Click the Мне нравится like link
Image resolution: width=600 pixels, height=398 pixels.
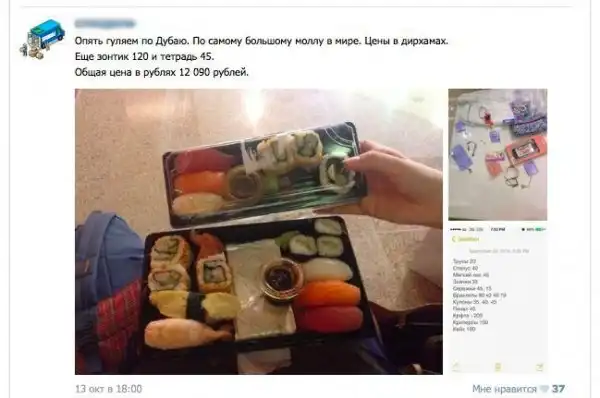(x=504, y=389)
